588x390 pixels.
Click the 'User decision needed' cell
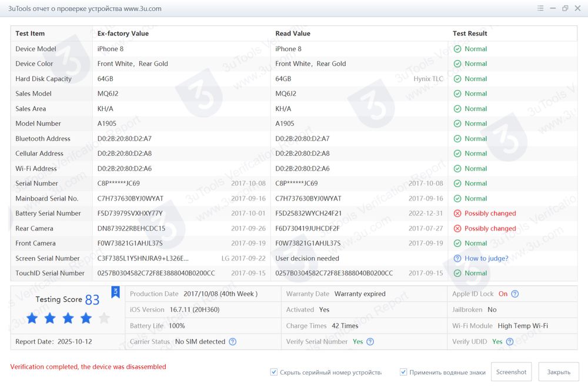point(307,258)
